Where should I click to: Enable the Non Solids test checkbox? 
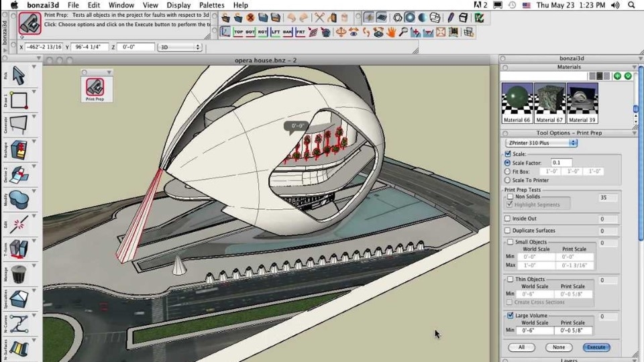pyautogui.click(x=510, y=196)
